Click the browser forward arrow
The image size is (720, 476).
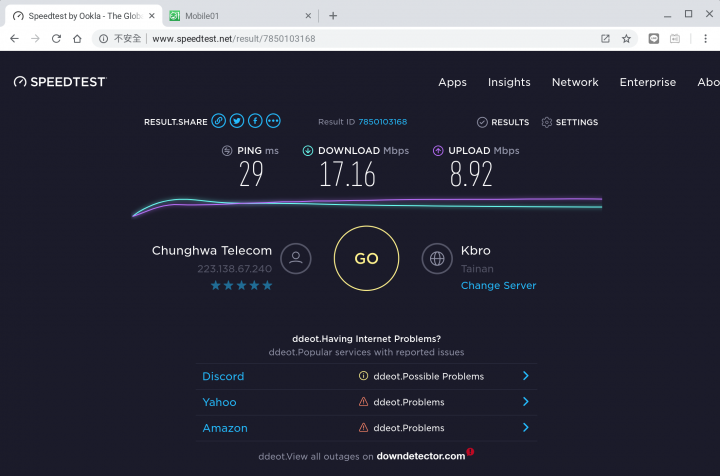tap(35, 39)
